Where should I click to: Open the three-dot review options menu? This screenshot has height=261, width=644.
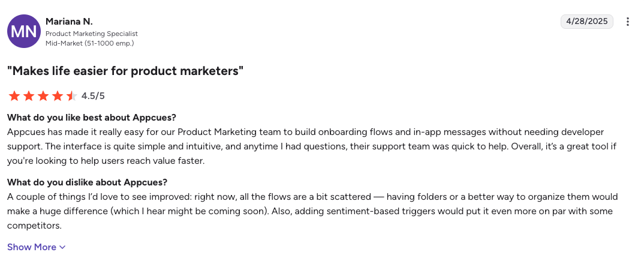pyautogui.click(x=628, y=22)
